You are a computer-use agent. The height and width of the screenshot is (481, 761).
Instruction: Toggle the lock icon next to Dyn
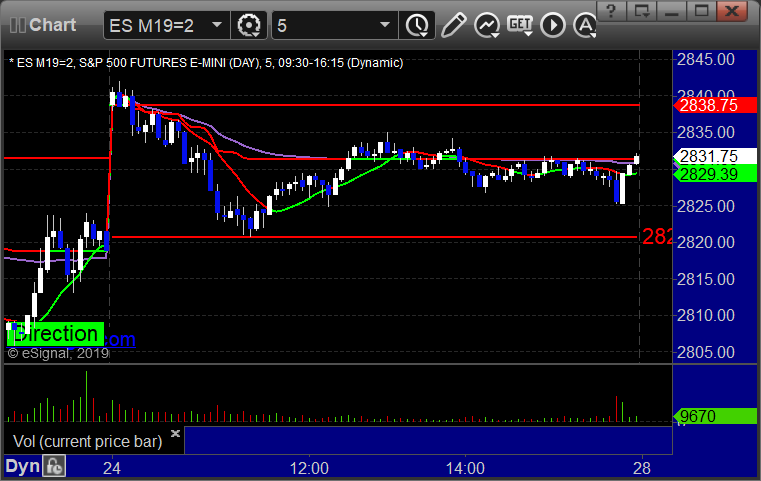click(54, 466)
